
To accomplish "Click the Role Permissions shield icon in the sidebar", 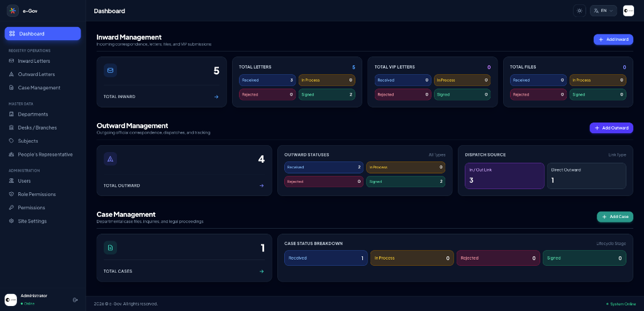I will pos(11,194).
